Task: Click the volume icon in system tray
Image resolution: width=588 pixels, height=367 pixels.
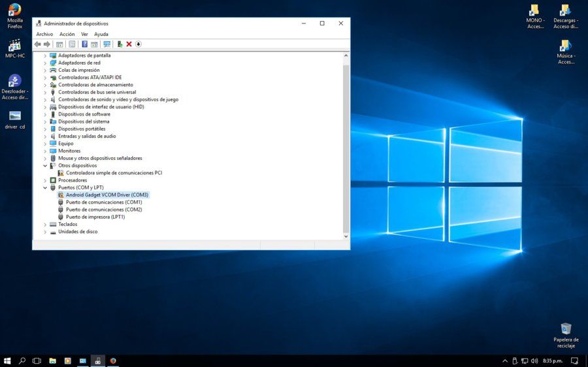Action: tap(534, 360)
